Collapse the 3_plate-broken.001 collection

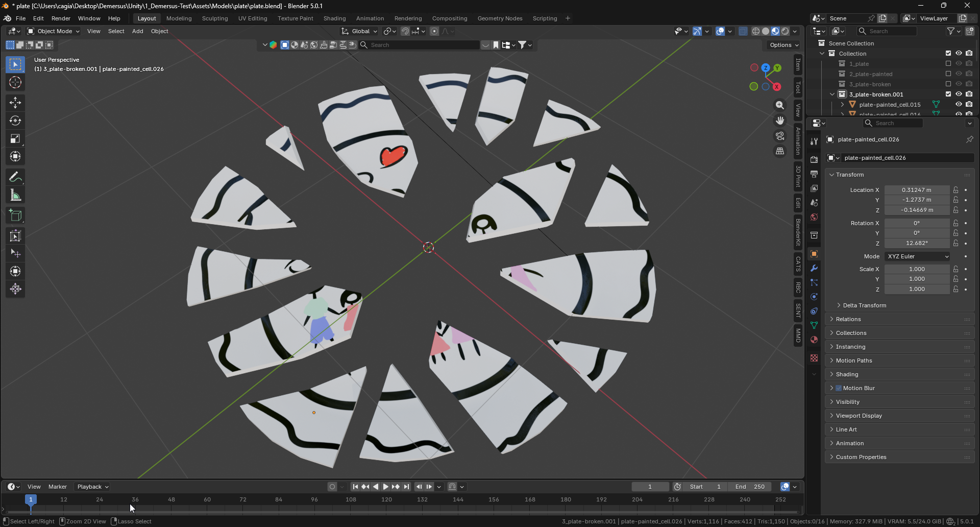click(832, 94)
